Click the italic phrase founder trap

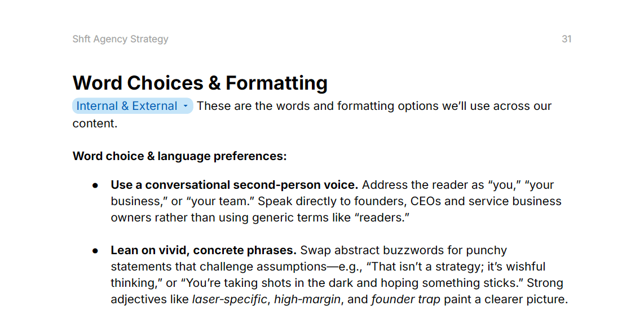405,299
